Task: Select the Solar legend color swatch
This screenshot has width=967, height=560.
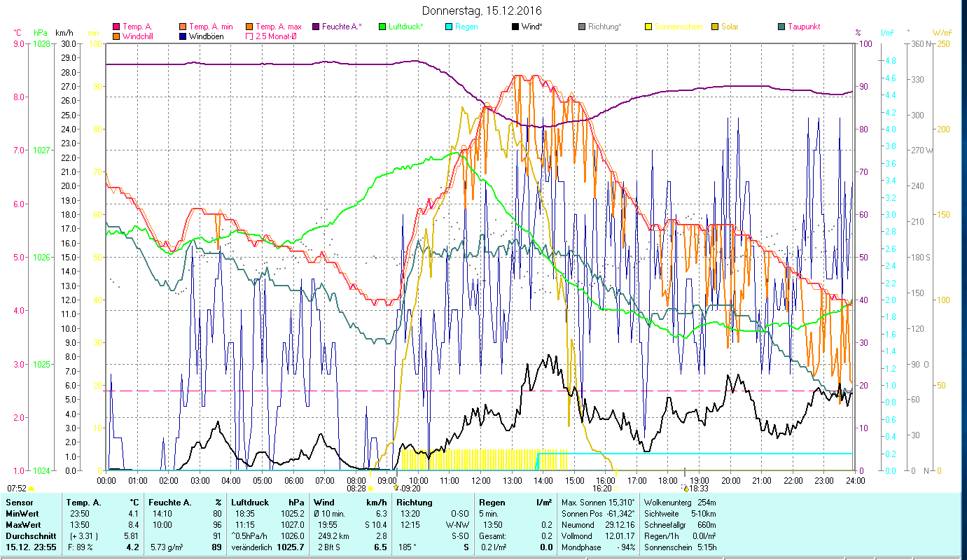Action: pyautogui.click(x=715, y=27)
